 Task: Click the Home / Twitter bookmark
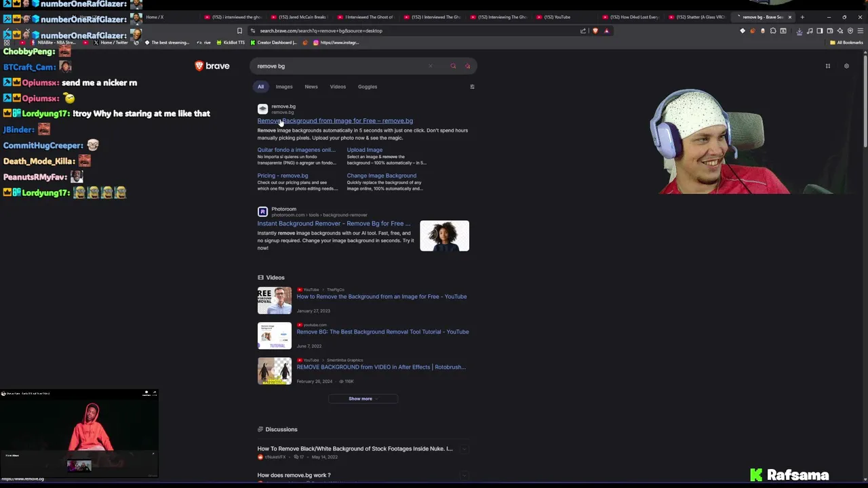tap(111, 43)
